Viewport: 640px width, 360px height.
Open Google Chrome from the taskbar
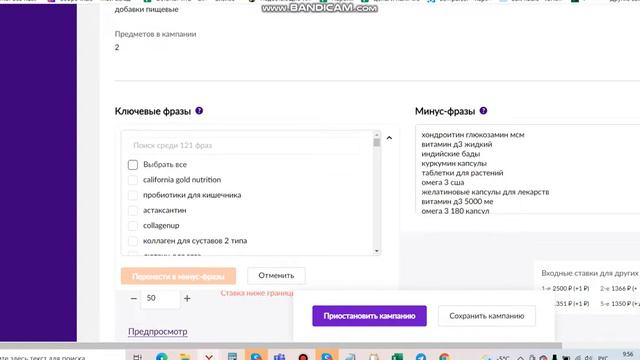pos(444,357)
